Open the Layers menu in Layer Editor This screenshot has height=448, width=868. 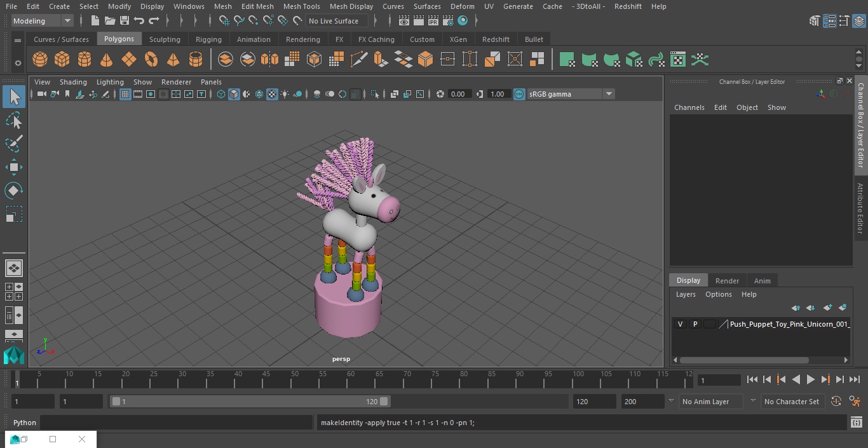(x=685, y=294)
